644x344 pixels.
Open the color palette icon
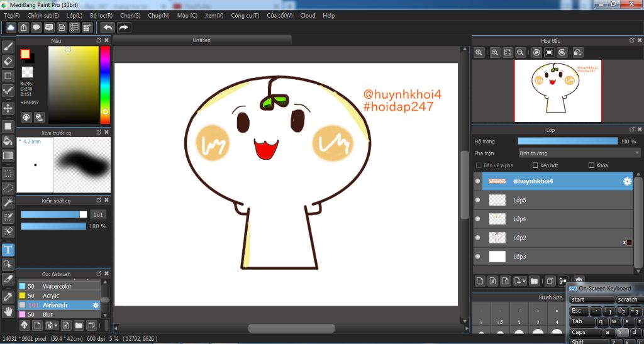click(26, 118)
